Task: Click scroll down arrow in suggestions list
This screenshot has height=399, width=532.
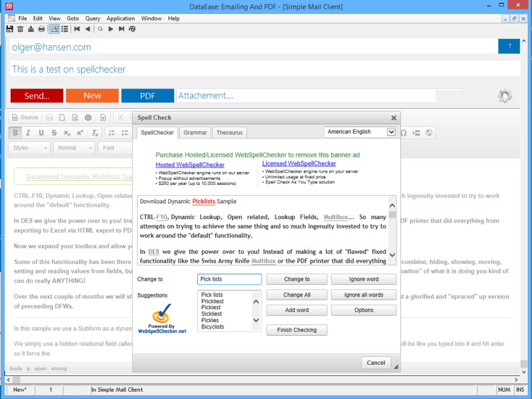Action: 256,320
